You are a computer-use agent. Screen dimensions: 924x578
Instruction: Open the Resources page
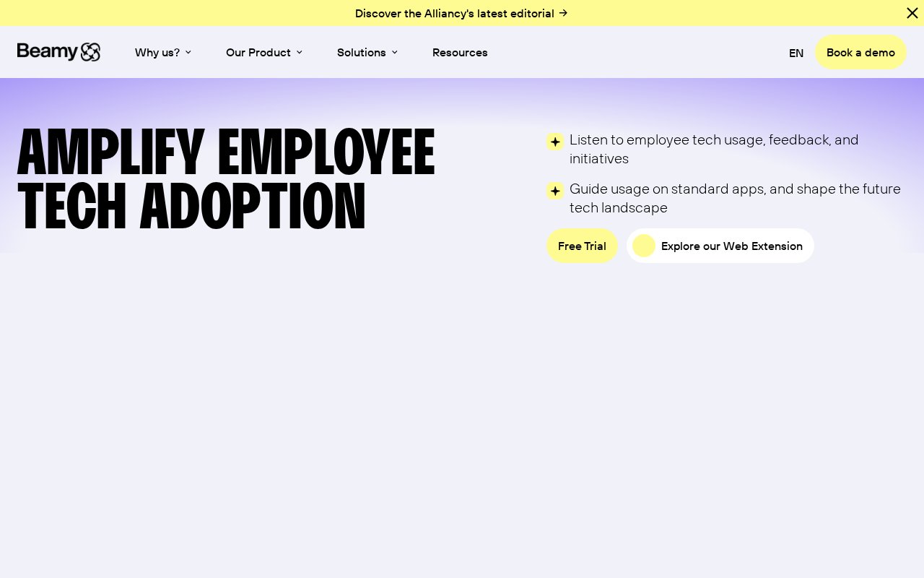click(x=460, y=52)
